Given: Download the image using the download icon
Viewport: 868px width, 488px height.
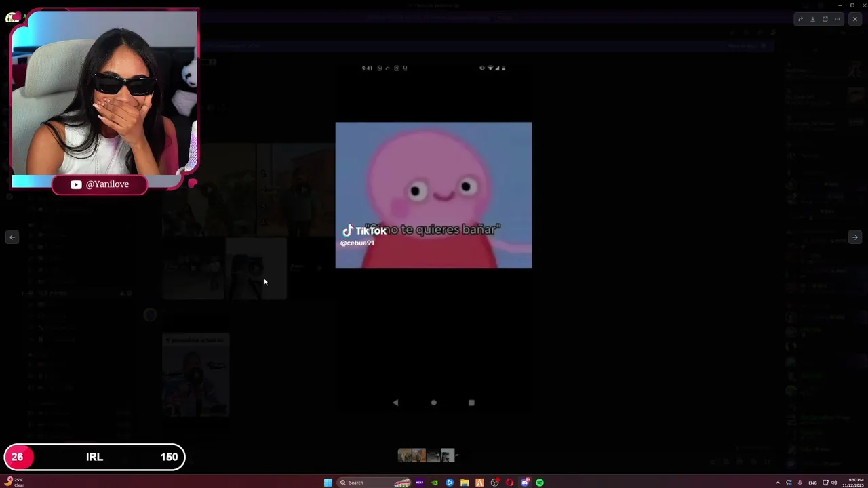Looking at the screenshot, I should click(812, 19).
